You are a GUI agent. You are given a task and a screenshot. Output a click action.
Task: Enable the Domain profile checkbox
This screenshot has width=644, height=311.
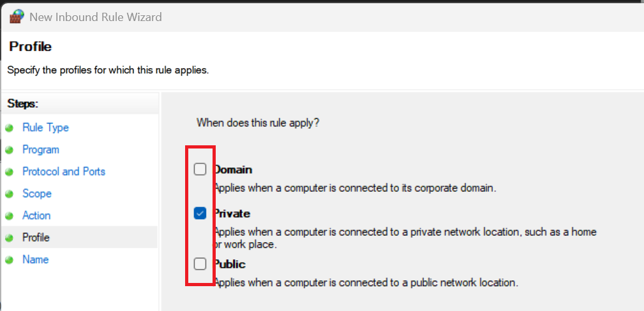(x=200, y=170)
